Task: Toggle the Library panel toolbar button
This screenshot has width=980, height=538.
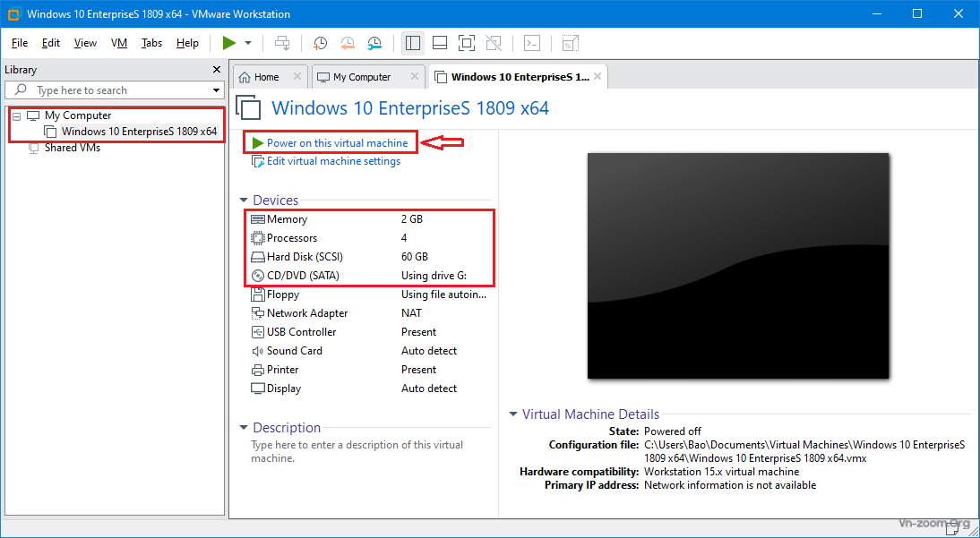Action: (x=412, y=43)
